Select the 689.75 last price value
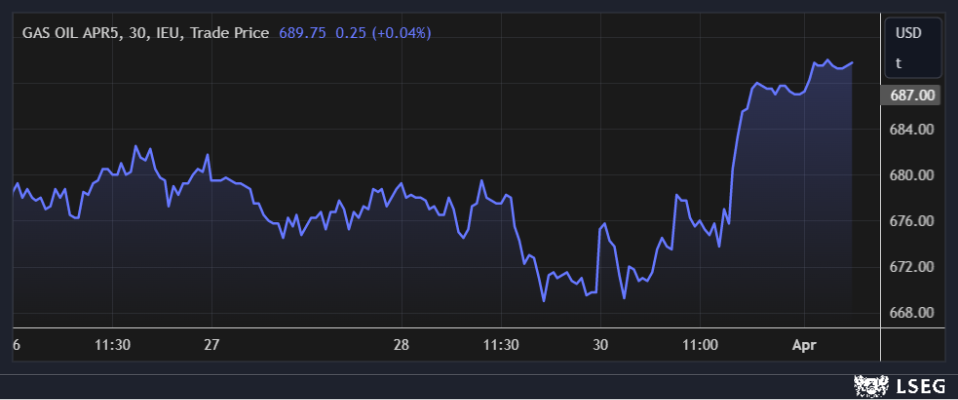The width and height of the screenshot is (958, 400). click(x=301, y=33)
